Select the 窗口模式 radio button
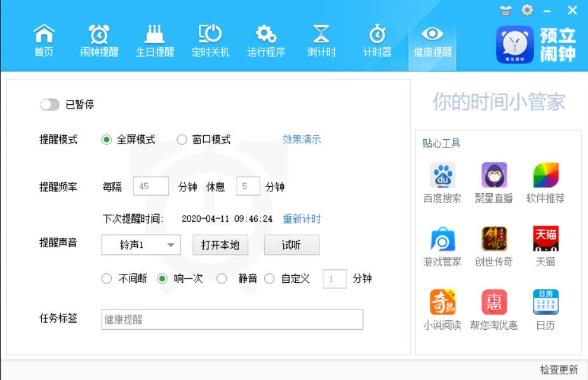588x380 pixels. pos(182,140)
